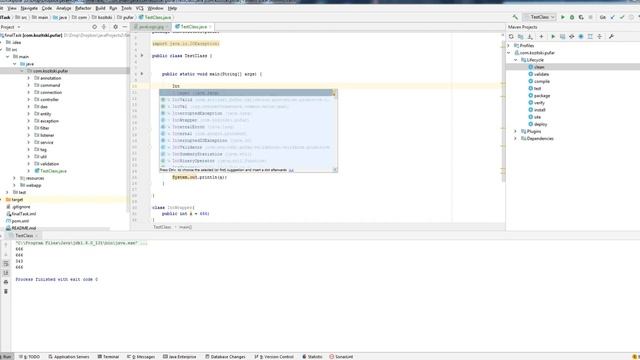
Task: Open the Database Changes tool window
Action: 225,357
